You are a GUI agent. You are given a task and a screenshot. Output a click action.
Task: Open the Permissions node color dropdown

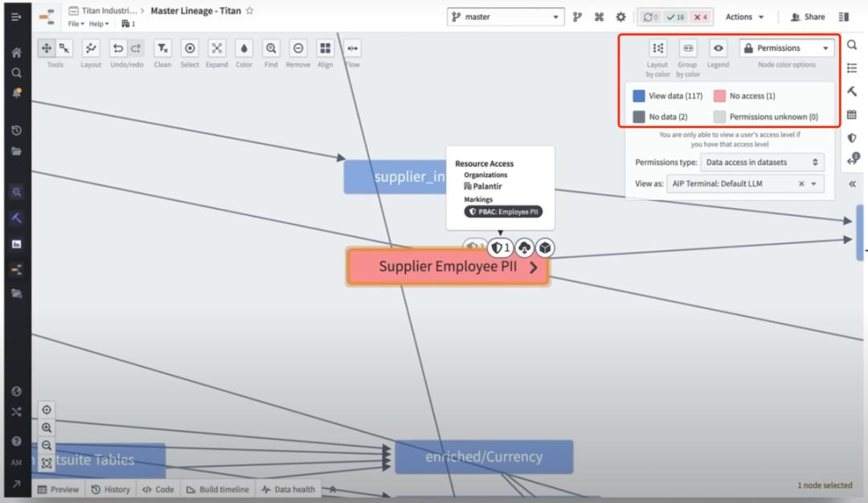(x=786, y=48)
